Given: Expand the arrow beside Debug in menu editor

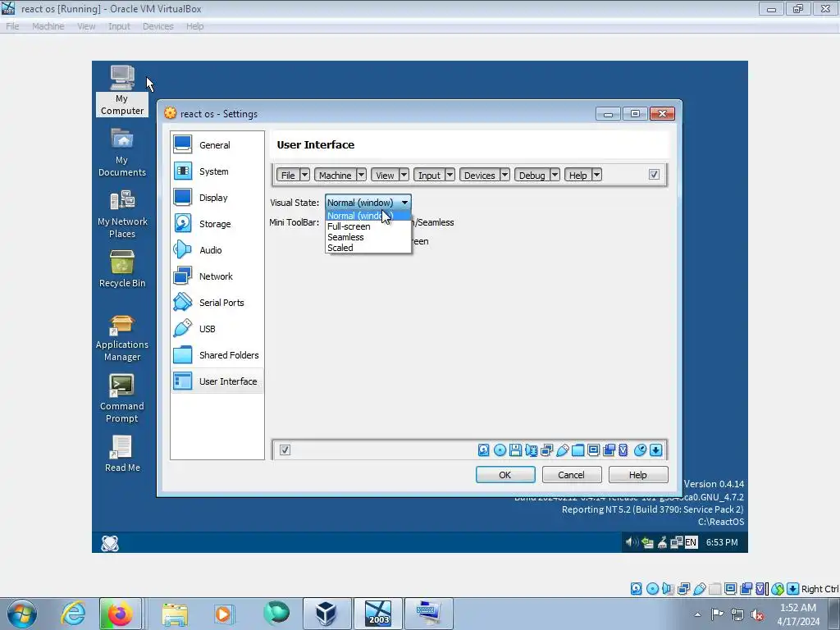Looking at the screenshot, I should point(555,176).
